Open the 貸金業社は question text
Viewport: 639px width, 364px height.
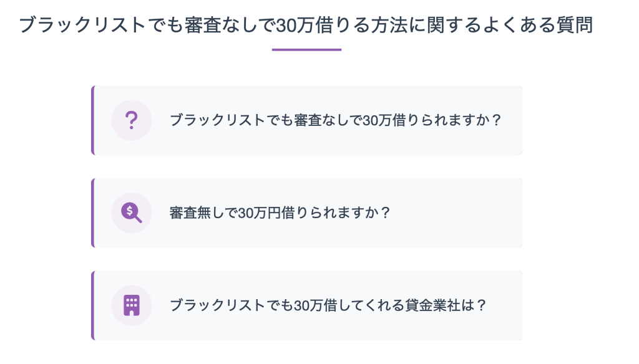click(328, 305)
